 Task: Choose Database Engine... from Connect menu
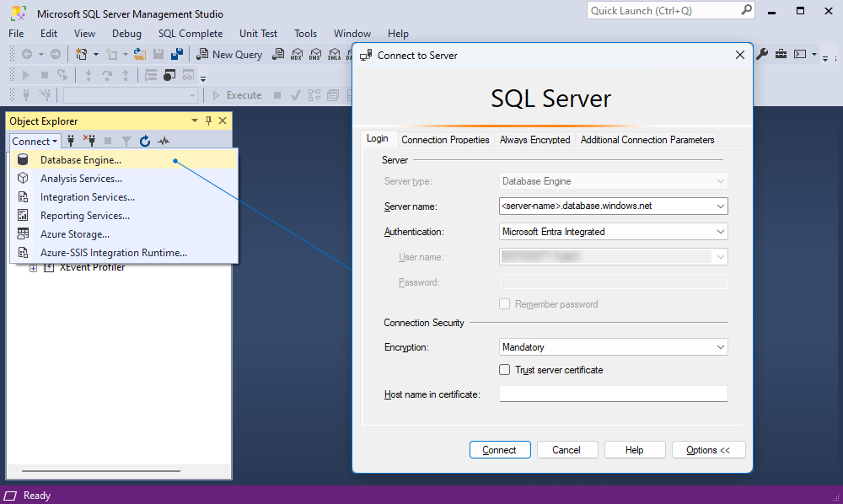pos(124,159)
